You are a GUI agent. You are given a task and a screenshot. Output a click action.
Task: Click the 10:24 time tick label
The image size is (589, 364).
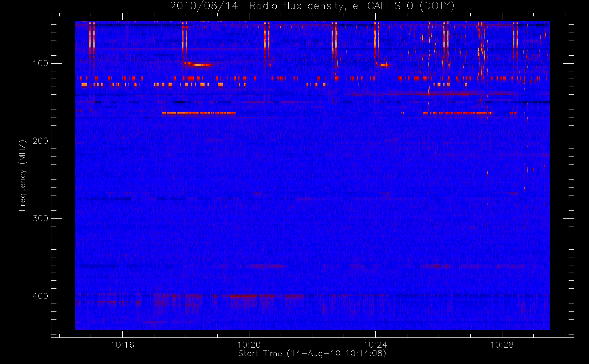click(x=375, y=345)
